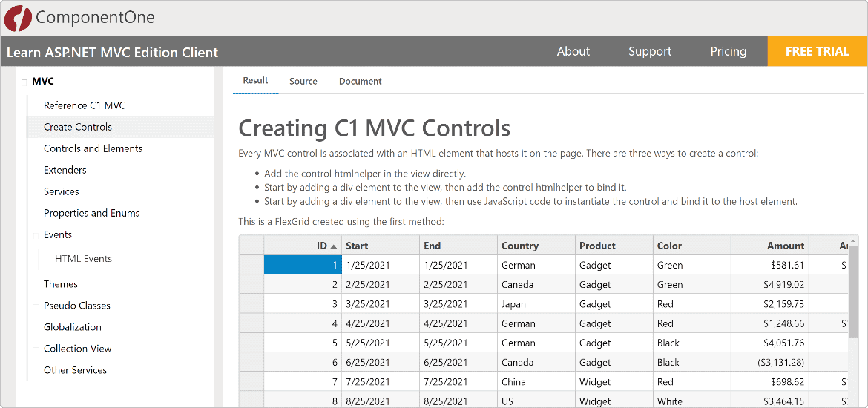Screen dimensions: 868x408
Task: Click the grid's vertical scrollbar thumb
Action: tap(853, 289)
